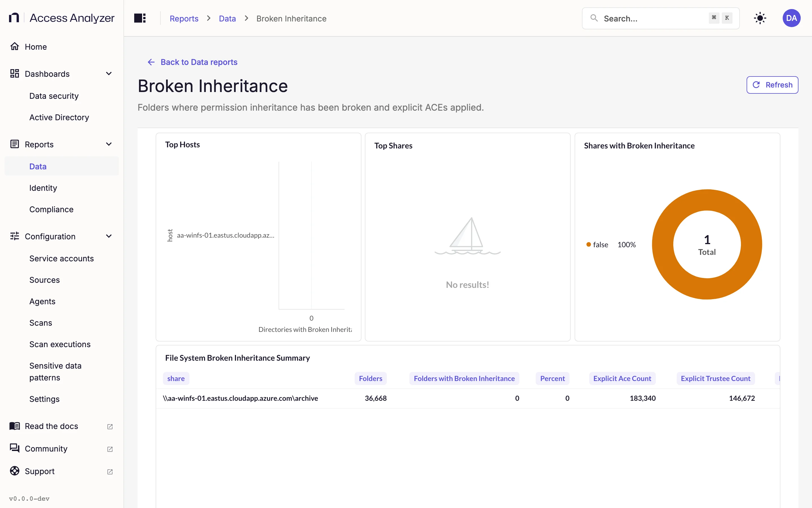
Task: Click Support label in sidebar
Action: 39,471
